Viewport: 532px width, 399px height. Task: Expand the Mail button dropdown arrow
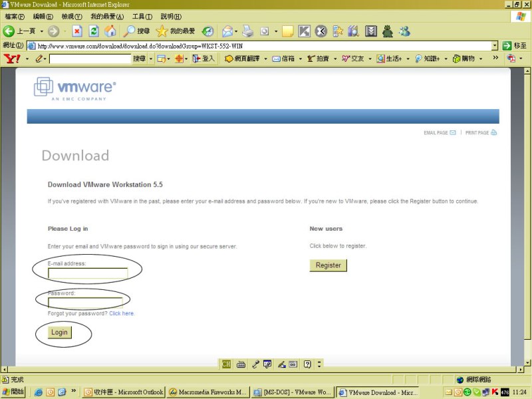click(236, 31)
